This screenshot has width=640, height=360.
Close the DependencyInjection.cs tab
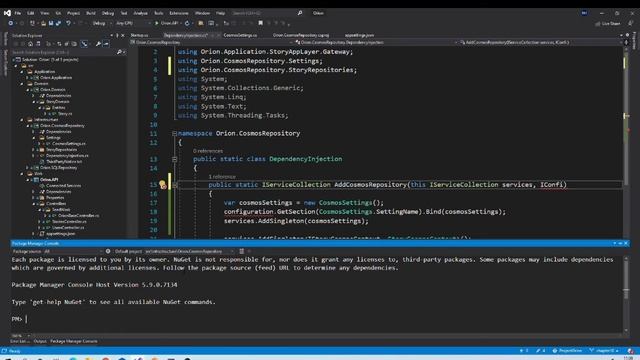point(218,36)
